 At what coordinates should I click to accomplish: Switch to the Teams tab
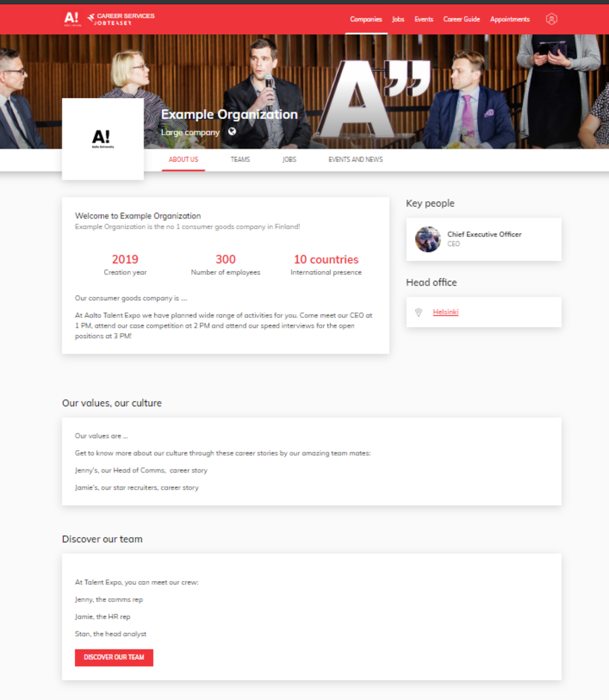(240, 159)
